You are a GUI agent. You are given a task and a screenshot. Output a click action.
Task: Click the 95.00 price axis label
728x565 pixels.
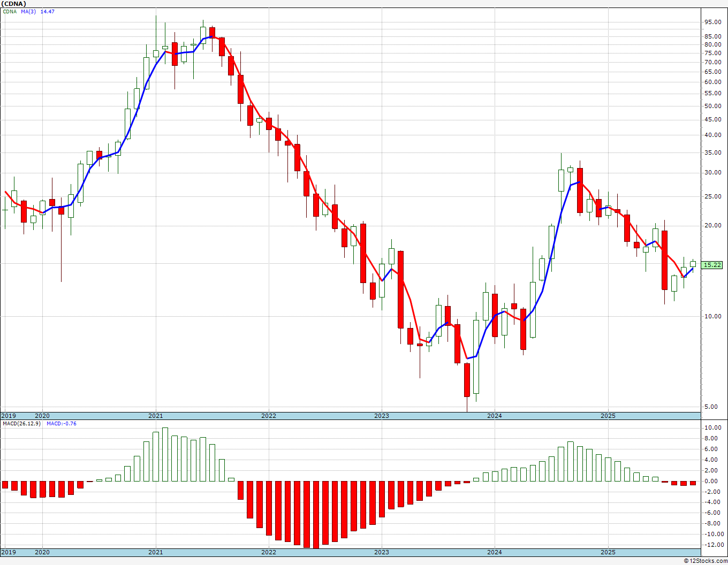712,22
